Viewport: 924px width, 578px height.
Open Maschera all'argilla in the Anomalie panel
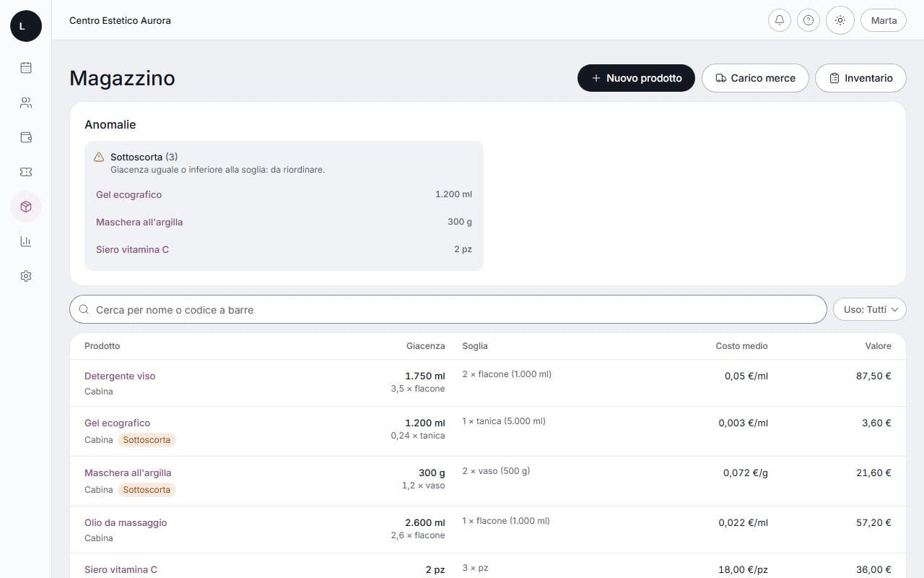139,222
